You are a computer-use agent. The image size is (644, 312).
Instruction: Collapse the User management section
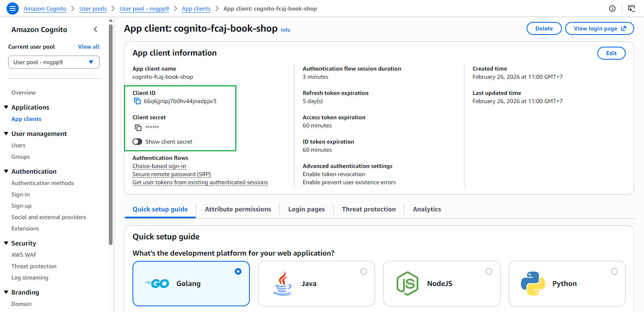click(x=6, y=133)
